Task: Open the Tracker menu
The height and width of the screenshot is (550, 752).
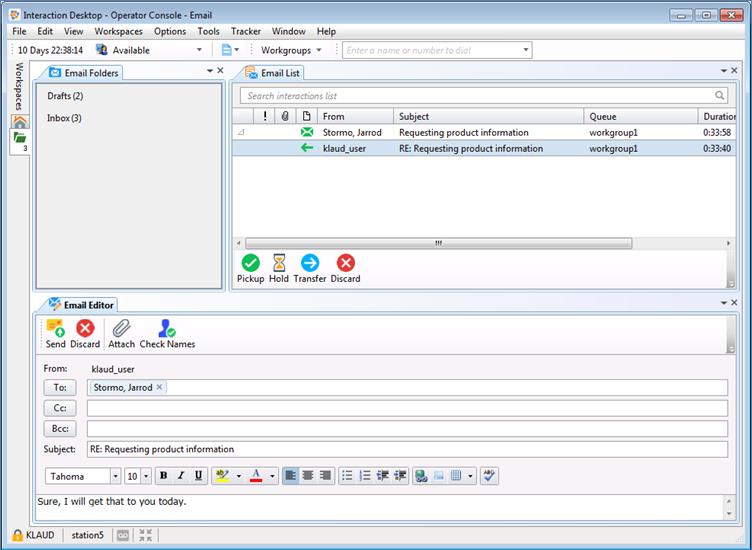Action: (245, 31)
